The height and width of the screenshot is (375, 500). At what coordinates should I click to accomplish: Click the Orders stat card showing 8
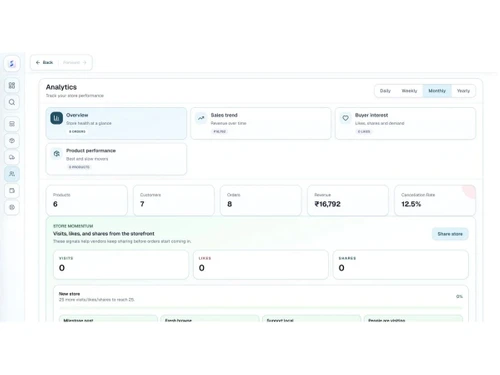261,200
